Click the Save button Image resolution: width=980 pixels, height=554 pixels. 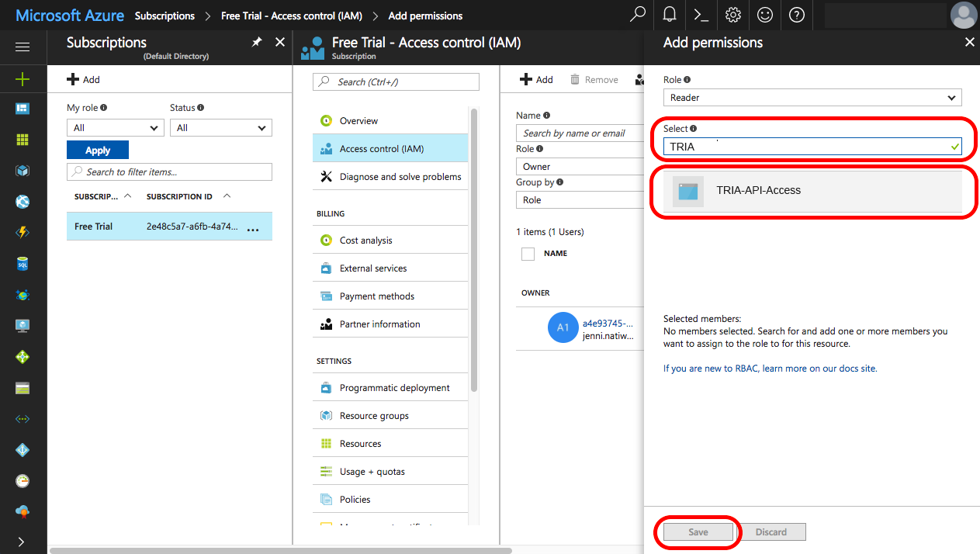pos(698,532)
